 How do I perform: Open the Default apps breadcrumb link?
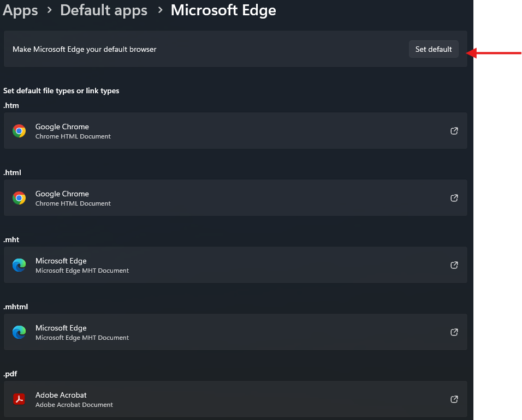[104, 10]
